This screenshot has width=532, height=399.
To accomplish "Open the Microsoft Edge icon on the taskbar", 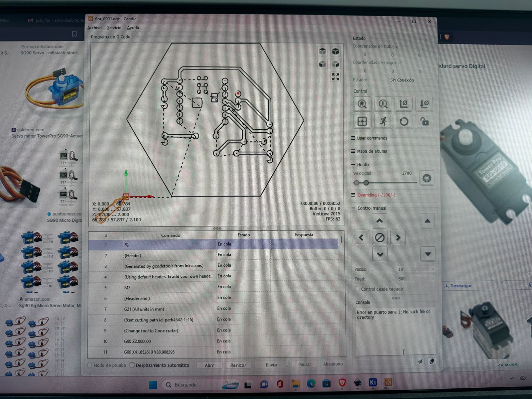I will point(311,384).
